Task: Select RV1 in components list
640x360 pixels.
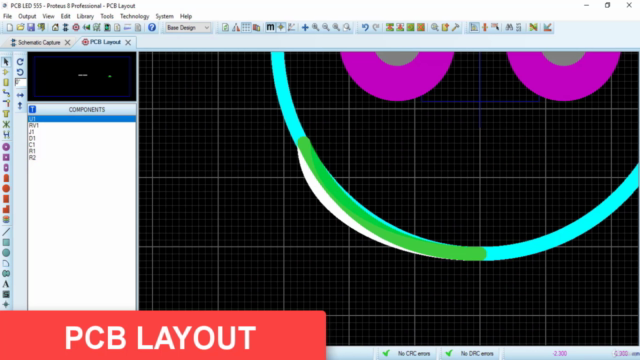Action: tap(82, 125)
